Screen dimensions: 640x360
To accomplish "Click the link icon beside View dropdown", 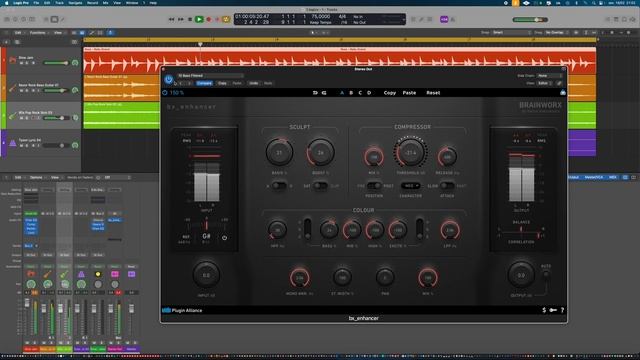I will [559, 83].
